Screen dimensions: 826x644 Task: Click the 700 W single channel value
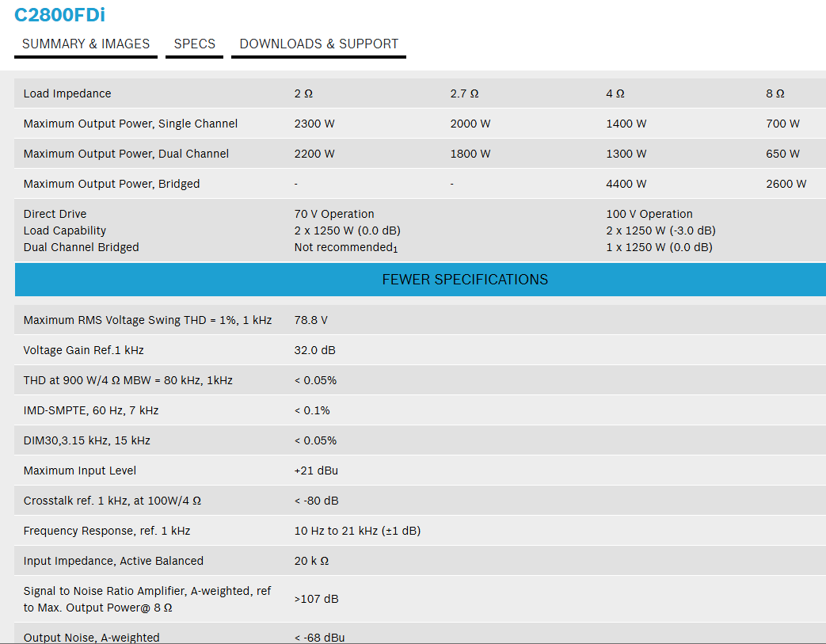tap(782, 124)
